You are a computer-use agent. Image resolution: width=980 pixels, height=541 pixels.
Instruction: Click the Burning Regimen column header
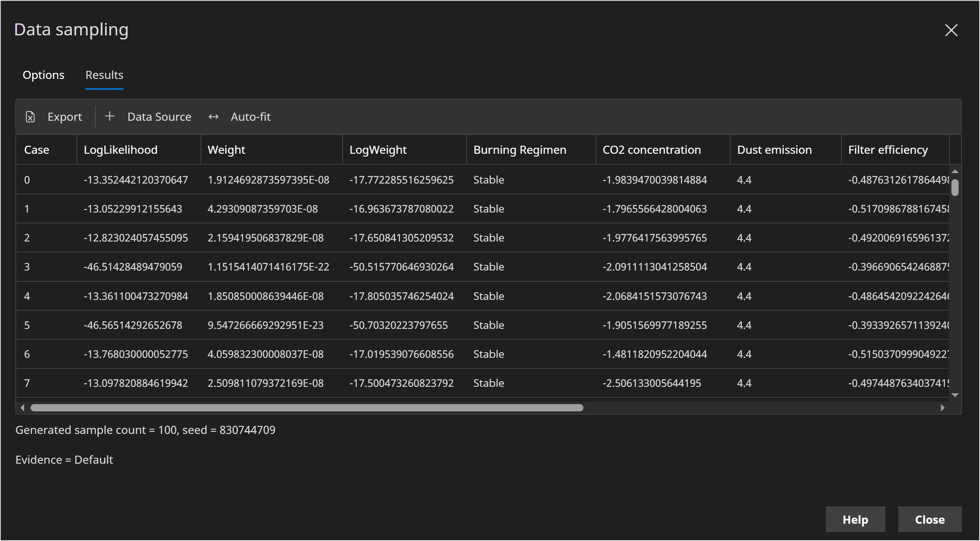point(519,150)
